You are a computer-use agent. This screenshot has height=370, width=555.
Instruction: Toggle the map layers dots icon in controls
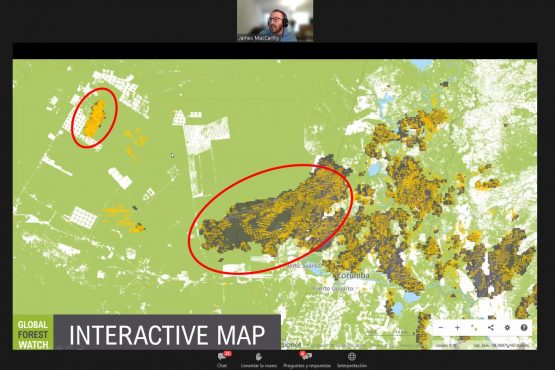[474, 328]
